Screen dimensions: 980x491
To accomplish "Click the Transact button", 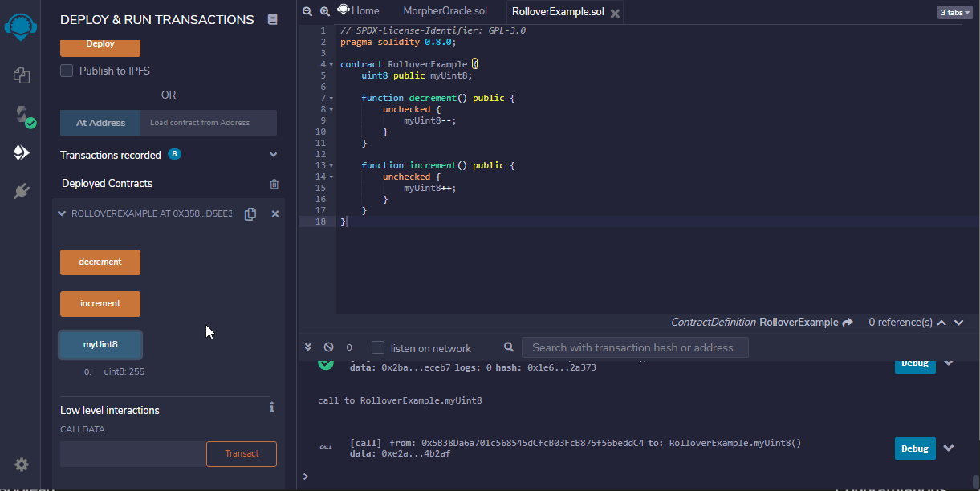I will pos(242,453).
